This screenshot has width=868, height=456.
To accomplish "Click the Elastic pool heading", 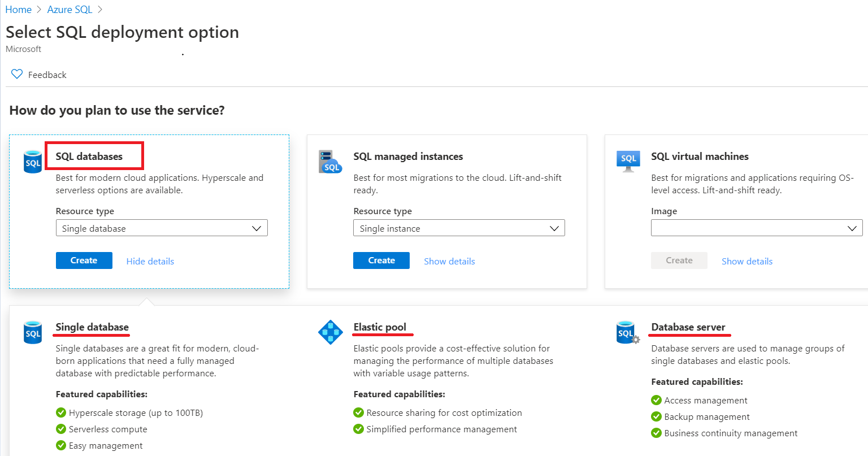I will click(380, 327).
